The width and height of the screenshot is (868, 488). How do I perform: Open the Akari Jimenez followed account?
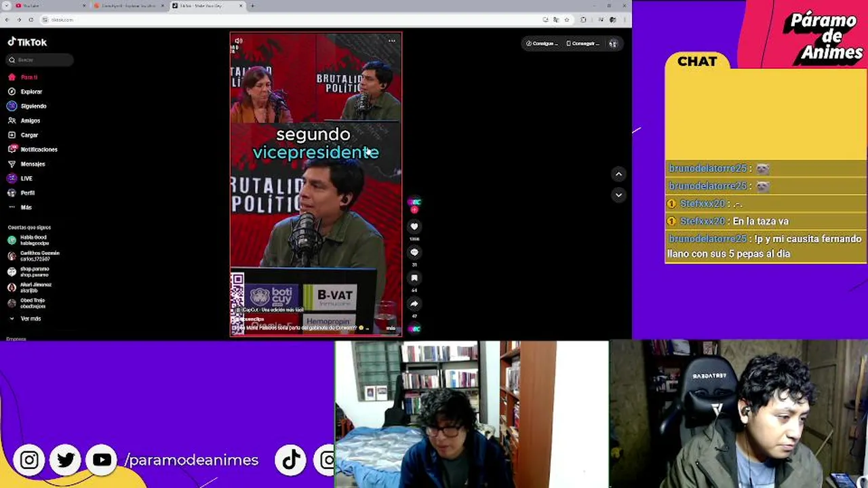tap(30, 287)
